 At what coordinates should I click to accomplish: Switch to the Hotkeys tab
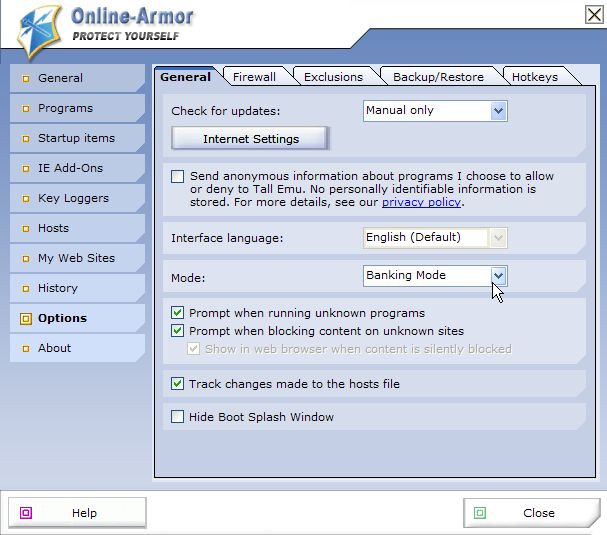click(535, 77)
